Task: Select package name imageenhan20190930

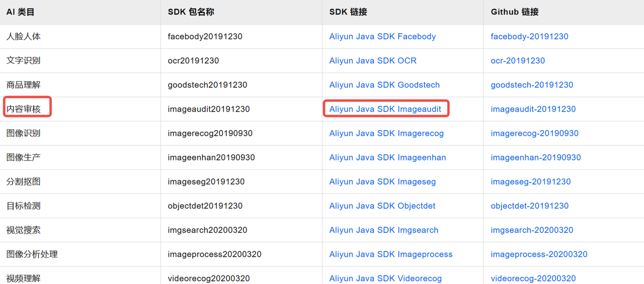Action: [x=211, y=157]
